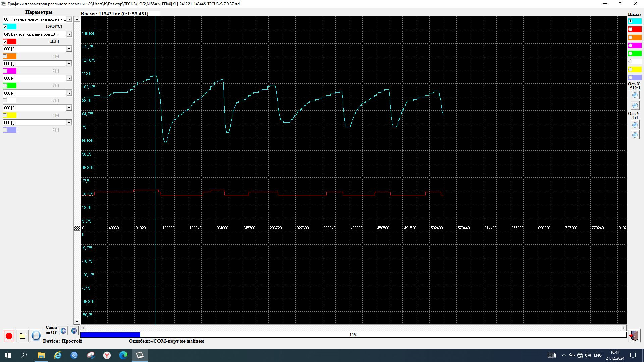Viewport: 644px width, 362px height.
Task: Open coolant temperature parameter dropdown
Action: click(x=69, y=19)
